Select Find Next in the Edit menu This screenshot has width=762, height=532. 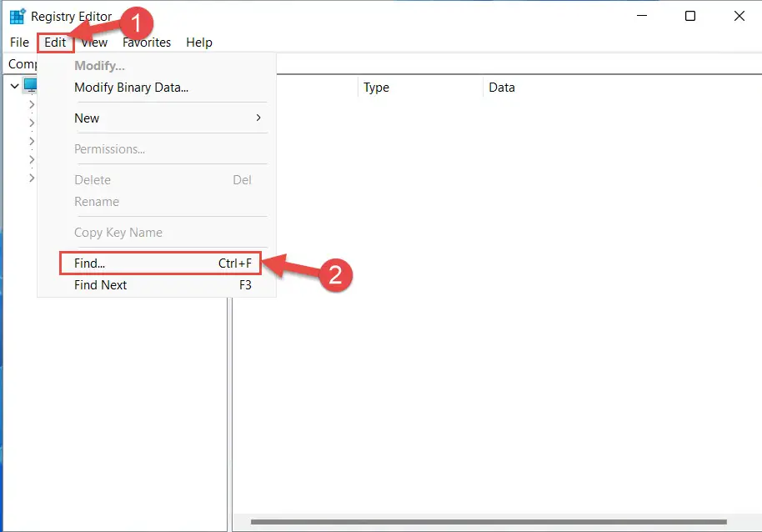pos(157,285)
